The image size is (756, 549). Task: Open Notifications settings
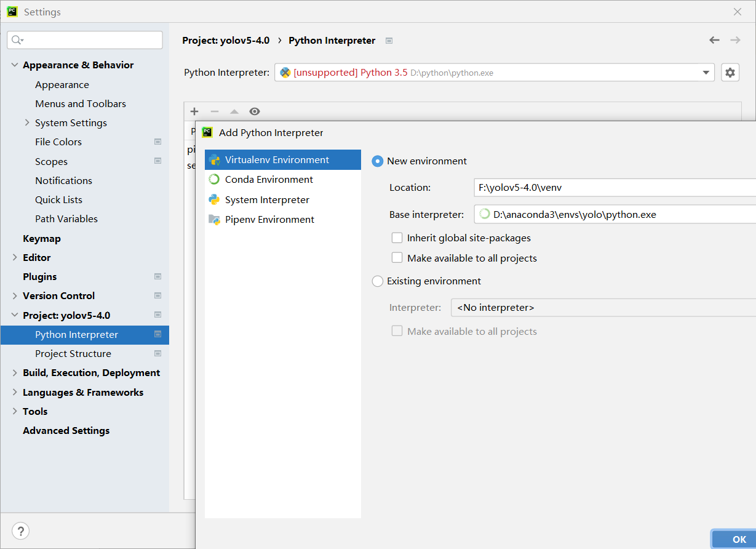pyautogui.click(x=64, y=180)
